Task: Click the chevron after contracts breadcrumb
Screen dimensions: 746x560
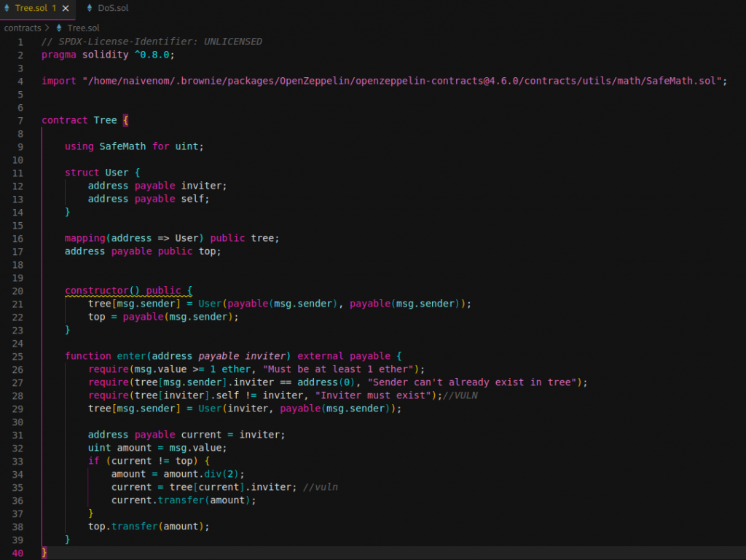Action: pyautogui.click(x=47, y=28)
